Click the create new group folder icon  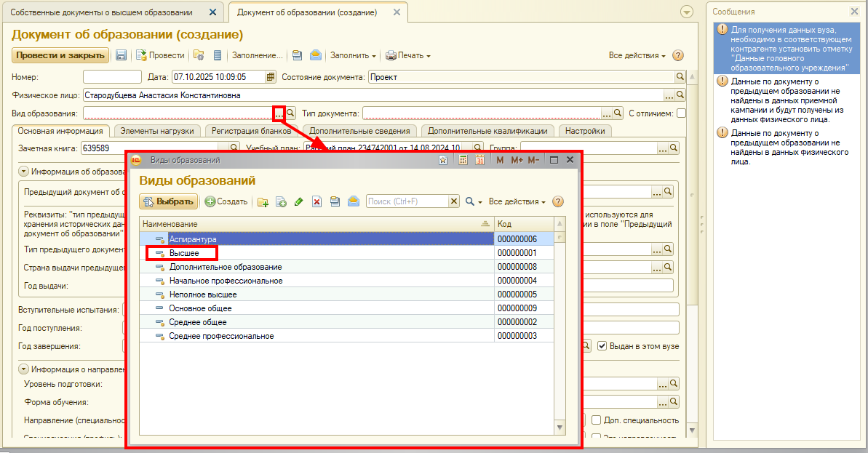[263, 202]
